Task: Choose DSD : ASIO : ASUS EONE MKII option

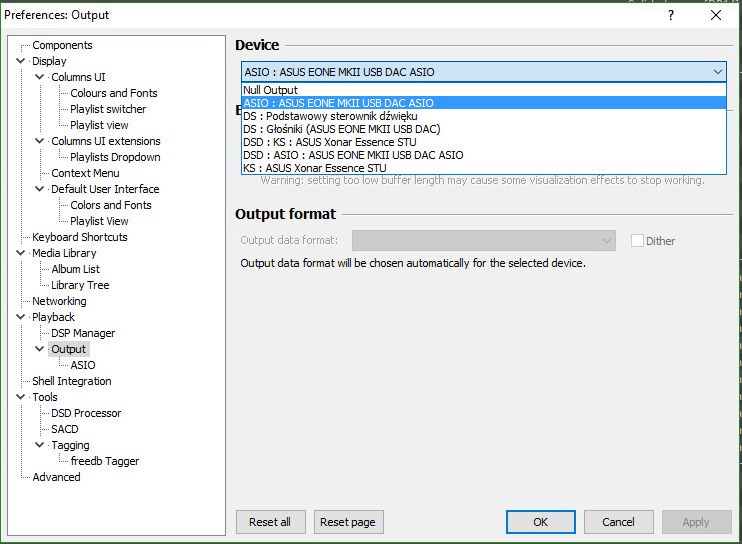Action: coord(484,155)
